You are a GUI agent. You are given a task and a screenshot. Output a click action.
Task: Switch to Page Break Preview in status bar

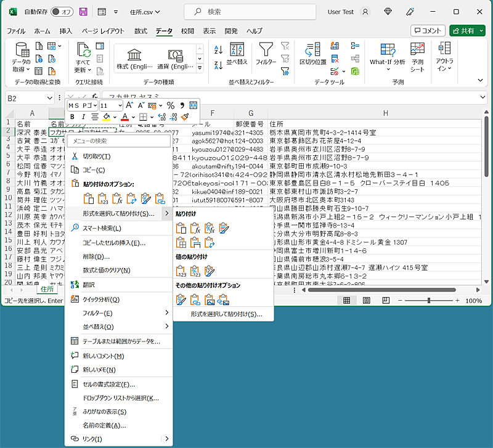point(386,301)
